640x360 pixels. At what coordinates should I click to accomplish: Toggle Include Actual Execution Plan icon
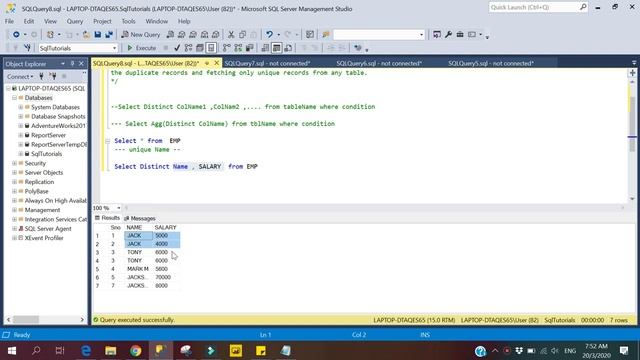click(227, 48)
